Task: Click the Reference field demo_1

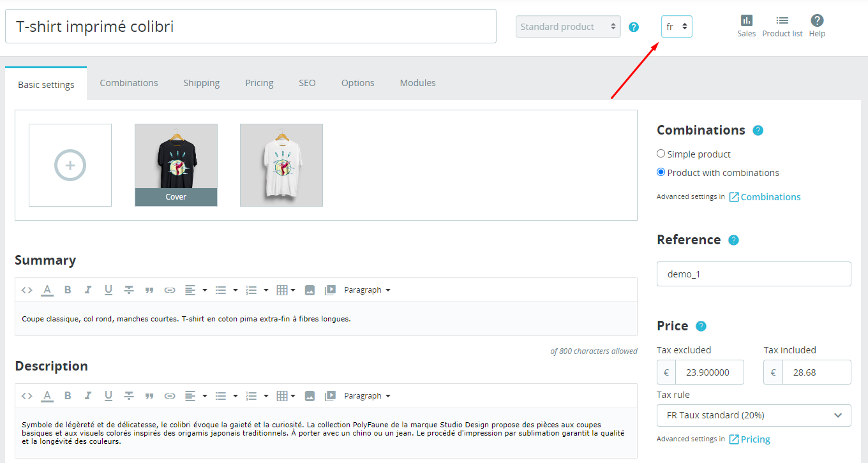Action: click(x=754, y=274)
